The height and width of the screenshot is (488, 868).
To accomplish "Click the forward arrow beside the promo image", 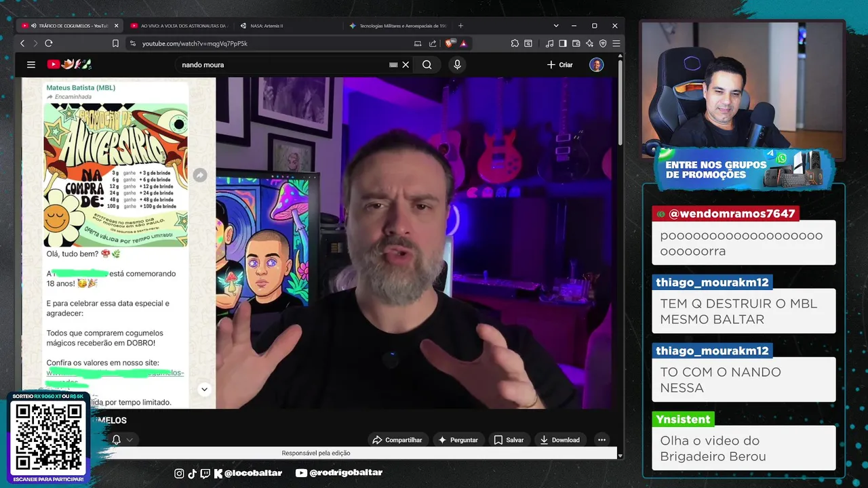I will [199, 175].
